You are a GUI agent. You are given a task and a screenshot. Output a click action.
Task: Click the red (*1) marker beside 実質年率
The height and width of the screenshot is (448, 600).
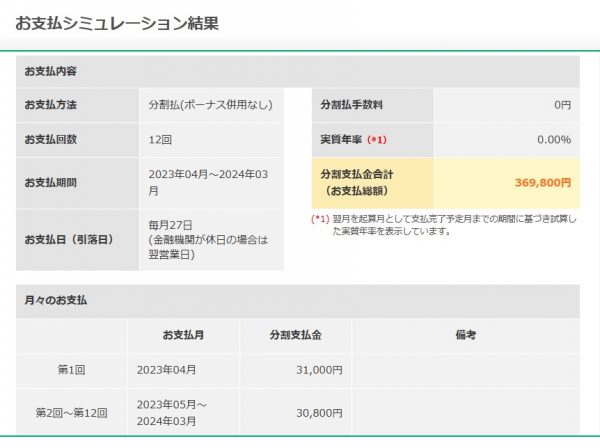377,140
